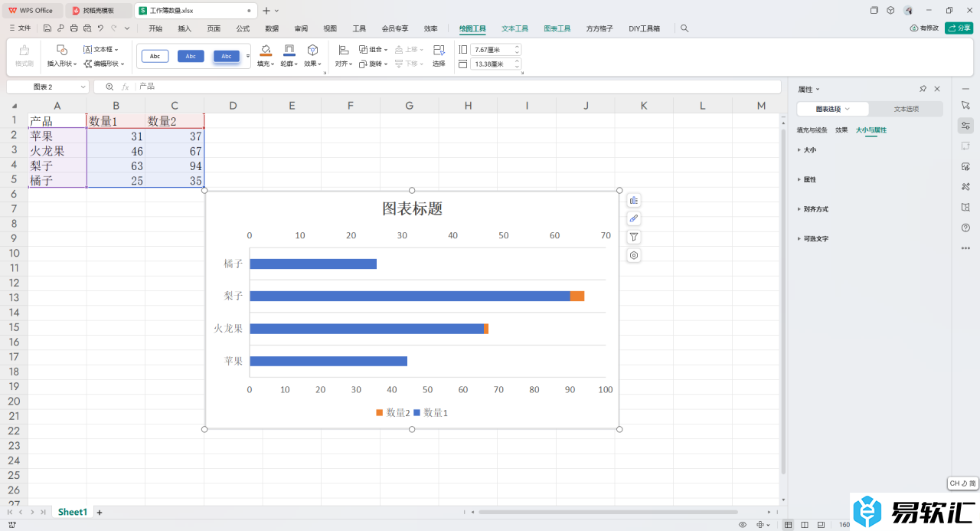
Task: Click the eye reading mode status icon
Action: click(x=743, y=525)
